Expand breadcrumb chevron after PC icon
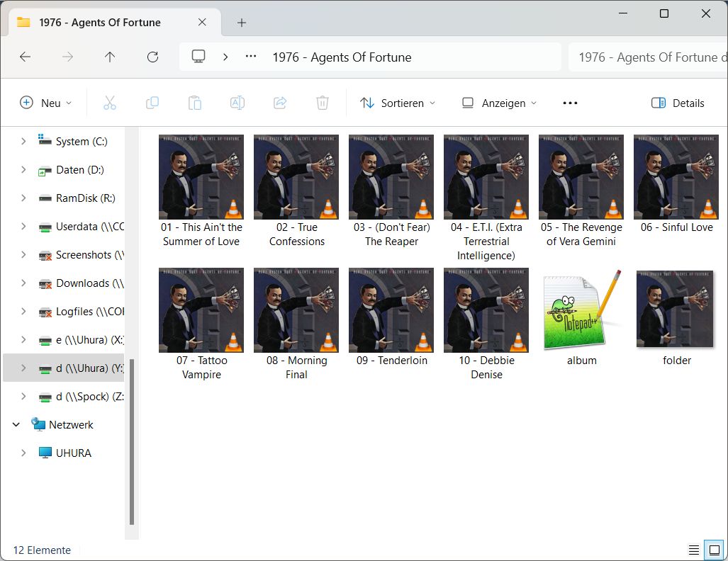The height and width of the screenshot is (561, 728). (225, 57)
